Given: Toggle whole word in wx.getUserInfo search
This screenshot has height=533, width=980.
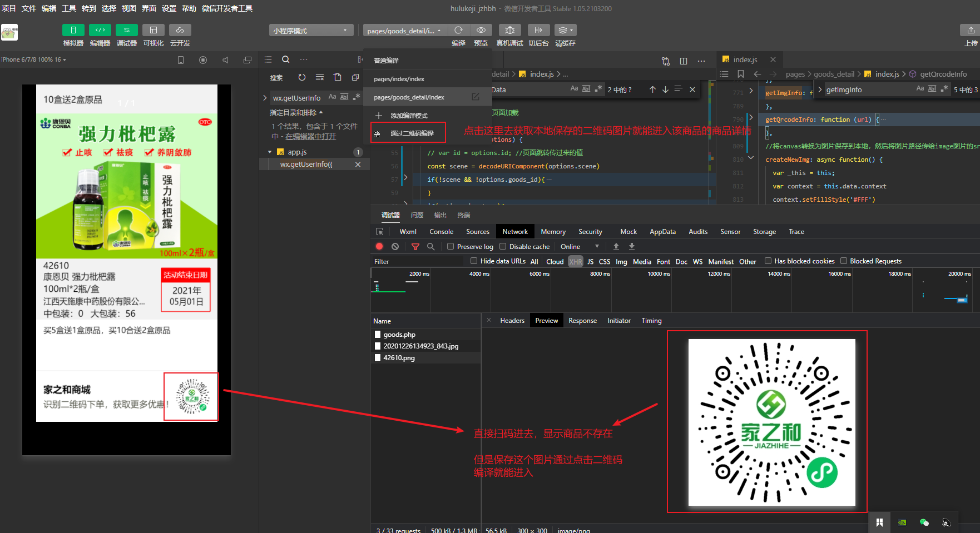Looking at the screenshot, I should [344, 97].
